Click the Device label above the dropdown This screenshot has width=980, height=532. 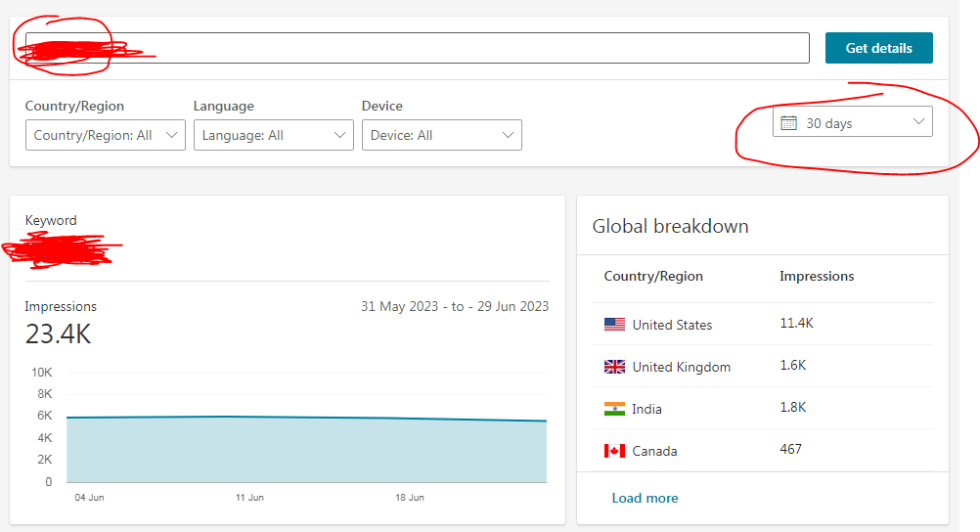click(381, 106)
